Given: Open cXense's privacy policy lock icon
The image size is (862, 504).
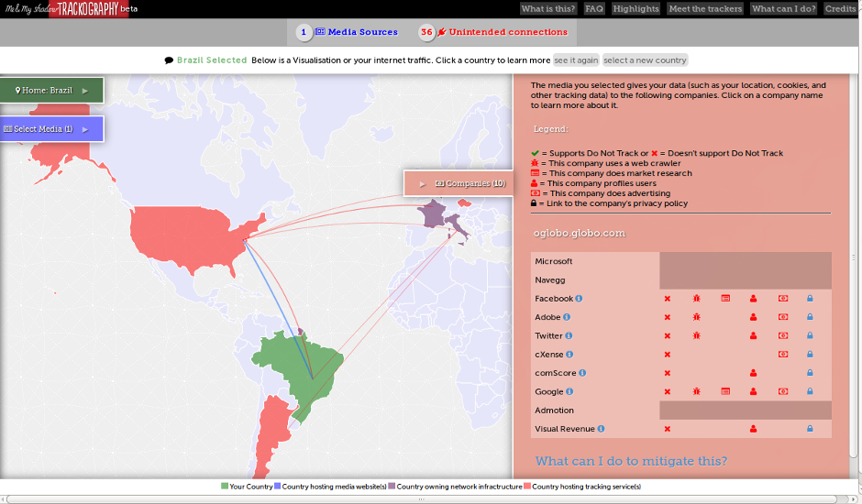Looking at the screenshot, I should click(x=810, y=355).
